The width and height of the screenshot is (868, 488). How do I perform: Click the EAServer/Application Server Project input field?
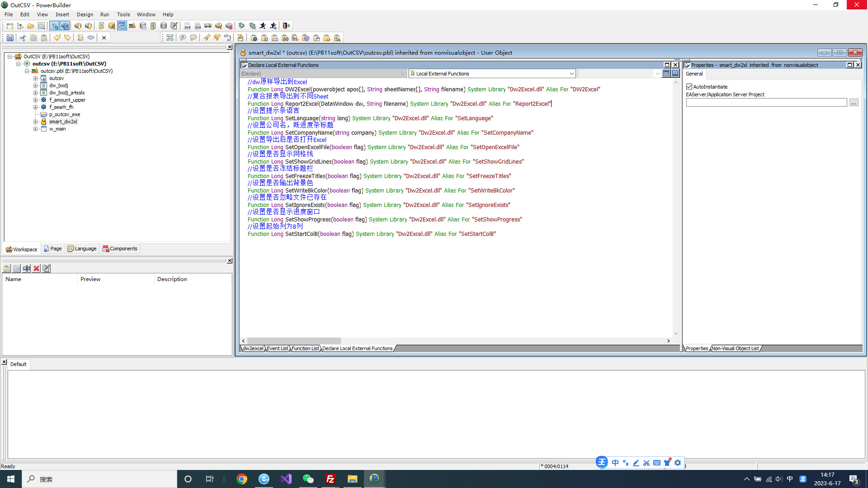[x=766, y=103]
